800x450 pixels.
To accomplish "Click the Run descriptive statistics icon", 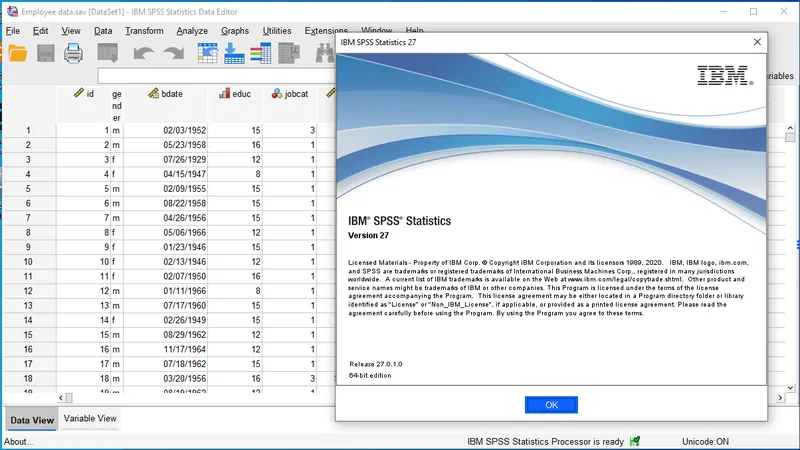I will click(x=289, y=53).
